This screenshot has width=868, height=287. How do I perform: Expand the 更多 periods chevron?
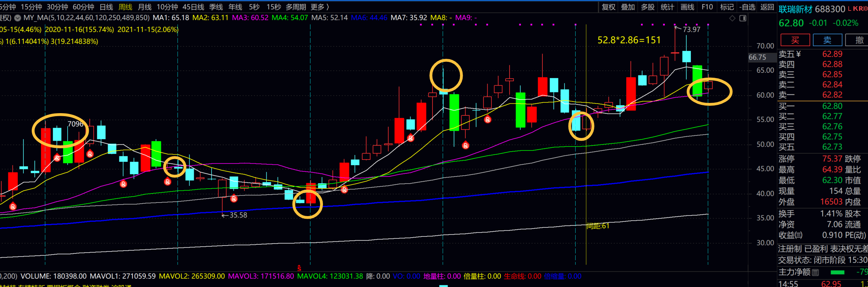click(327, 7)
